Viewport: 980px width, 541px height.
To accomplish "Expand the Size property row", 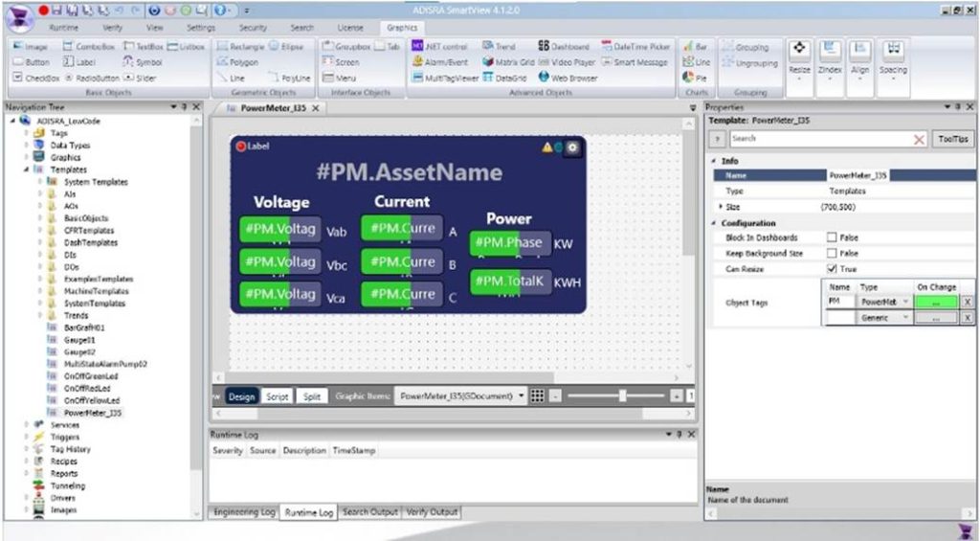I will (x=721, y=207).
